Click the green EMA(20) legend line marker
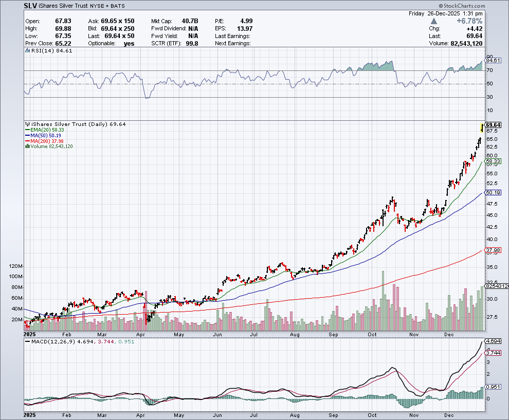Viewport: 509px width, 420px height. tap(28, 130)
